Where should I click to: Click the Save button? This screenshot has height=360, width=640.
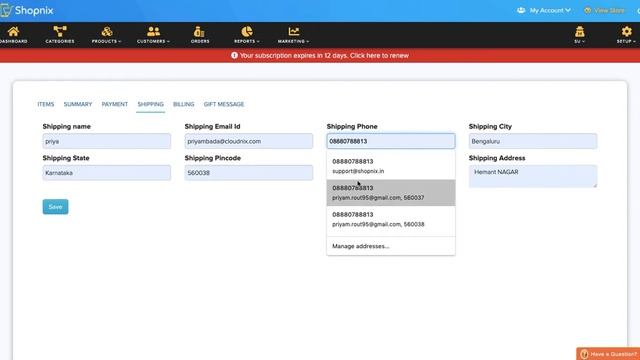coord(56,207)
